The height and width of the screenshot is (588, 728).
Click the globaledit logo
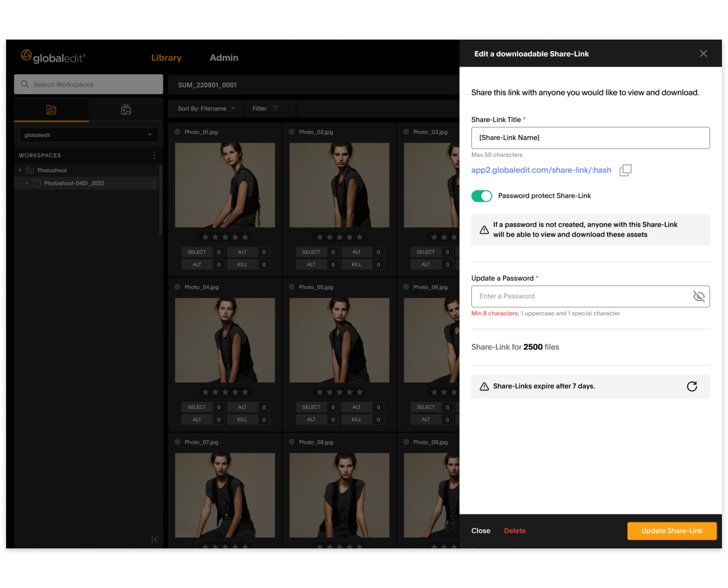53,57
